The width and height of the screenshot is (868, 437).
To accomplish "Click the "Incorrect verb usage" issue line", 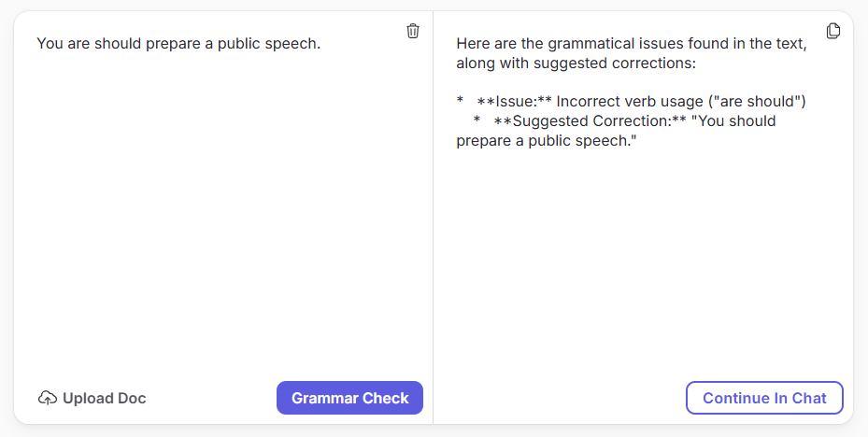I will pos(630,101).
